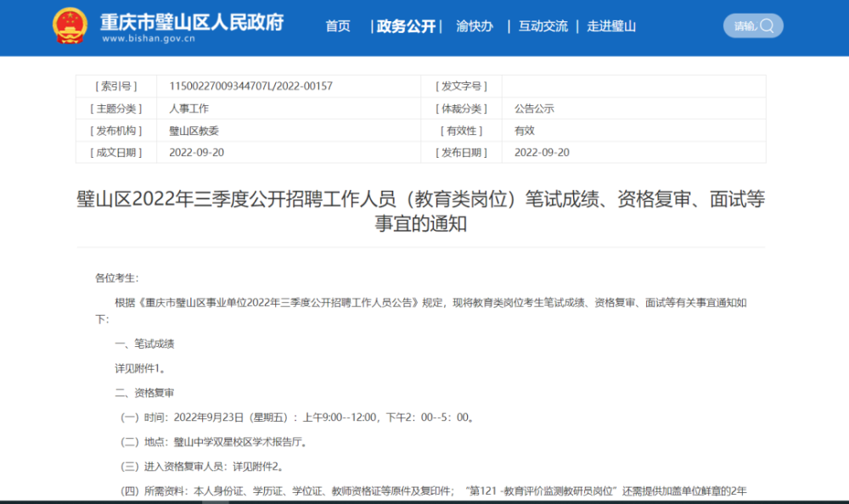Click the 二、资格复审 section heading

pos(144,393)
